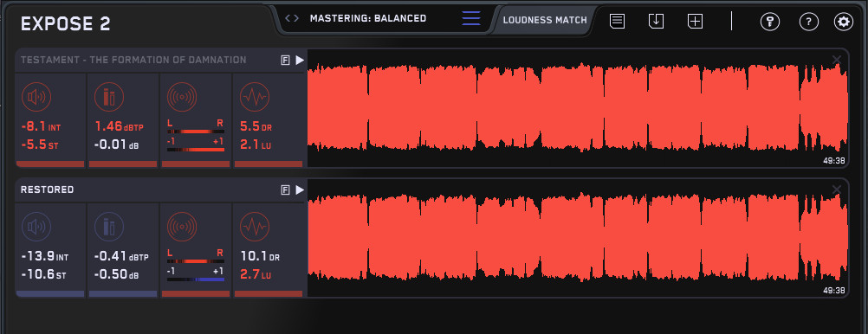The height and width of the screenshot is (334, 868).
Task: Click the Restored track waveform
Action: click(x=578, y=238)
